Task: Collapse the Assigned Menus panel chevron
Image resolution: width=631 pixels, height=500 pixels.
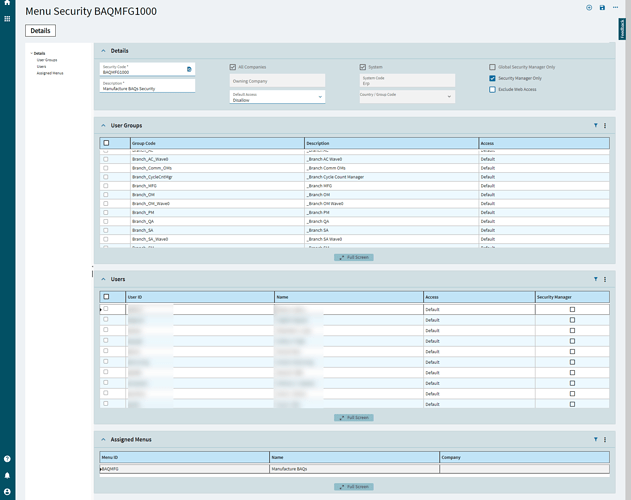Action: [103, 440]
